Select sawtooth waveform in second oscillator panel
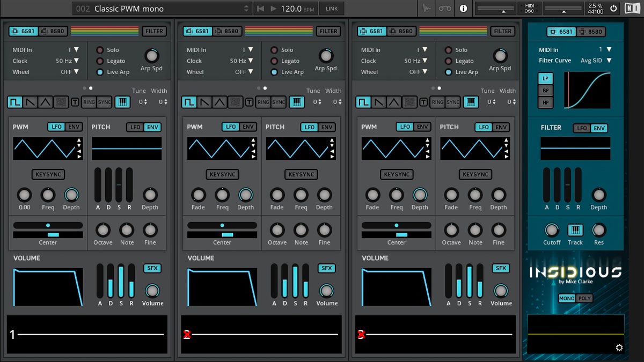644x362 pixels. tap(204, 102)
